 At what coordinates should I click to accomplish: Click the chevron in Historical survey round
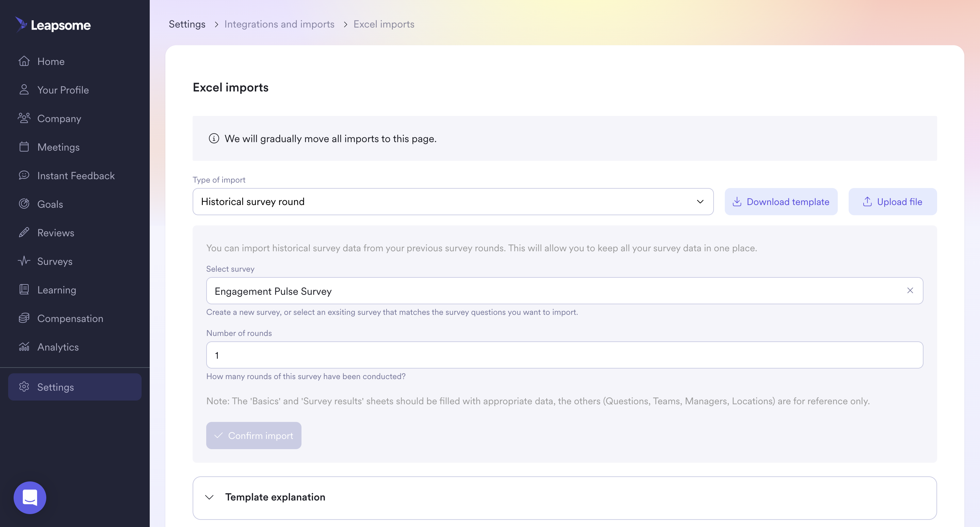click(x=700, y=202)
